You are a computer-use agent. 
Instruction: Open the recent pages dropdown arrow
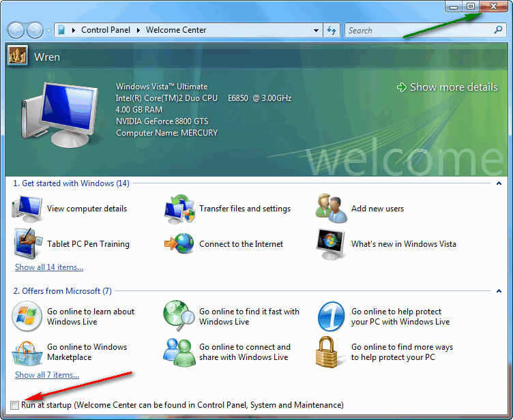coord(48,31)
